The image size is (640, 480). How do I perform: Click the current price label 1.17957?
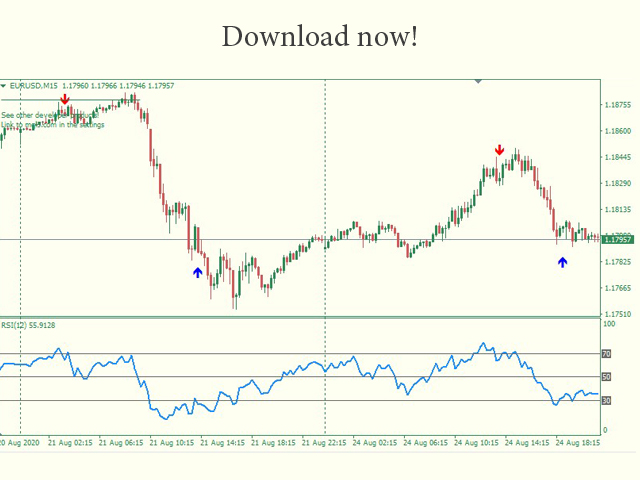(x=618, y=240)
